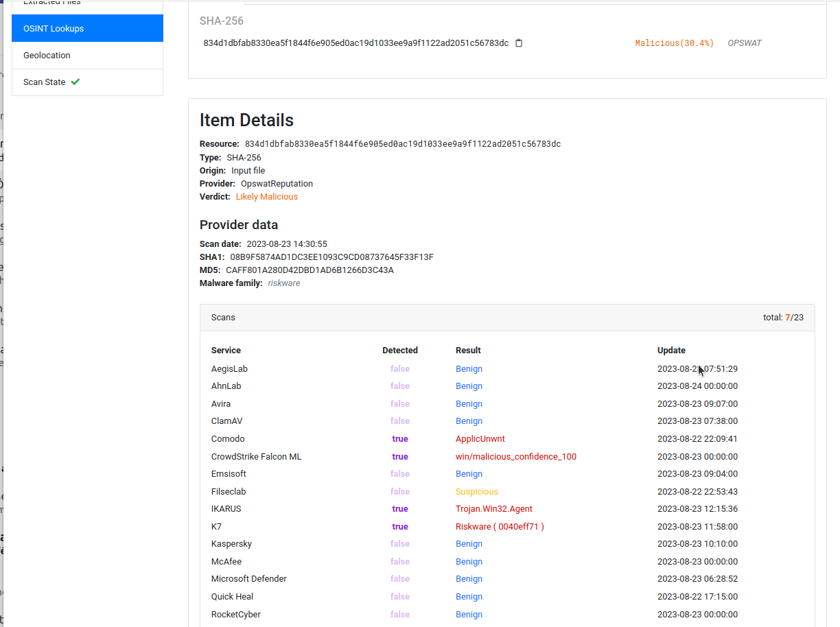Click the K7 Riskware ( 0040eff71 ) result

pos(500,527)
